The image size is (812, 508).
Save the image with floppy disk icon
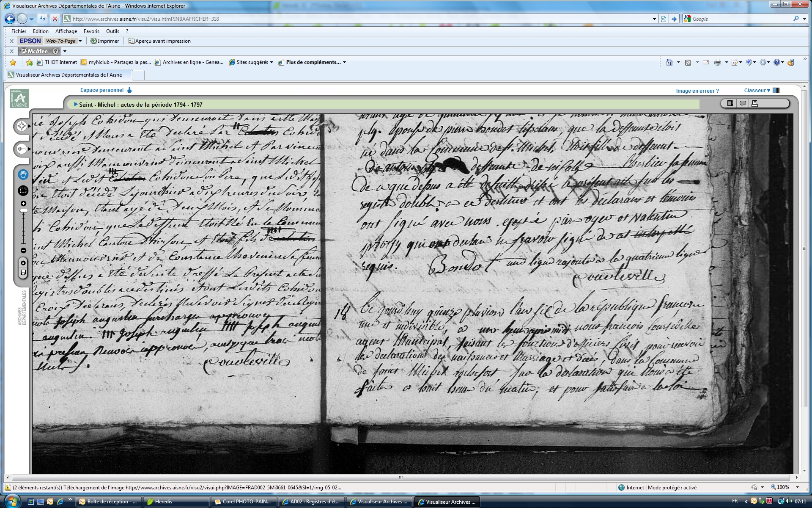click(x=23, y=272)
